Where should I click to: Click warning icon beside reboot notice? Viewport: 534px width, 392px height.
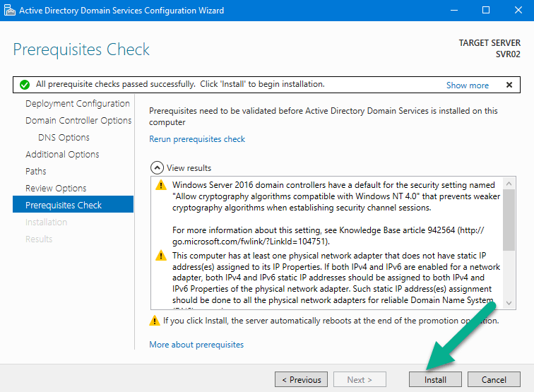[x=155, y=321]
